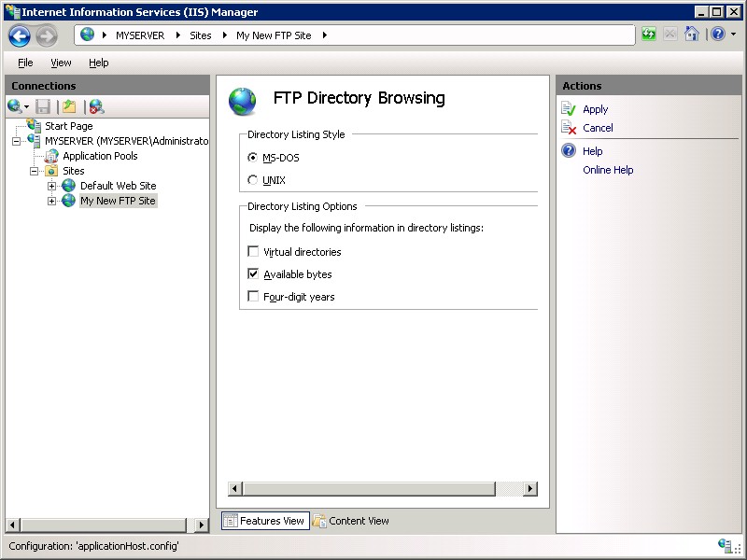Select Start Page in the tree
The height and width of the screenshot is (560, 747).
pos(68,126)
